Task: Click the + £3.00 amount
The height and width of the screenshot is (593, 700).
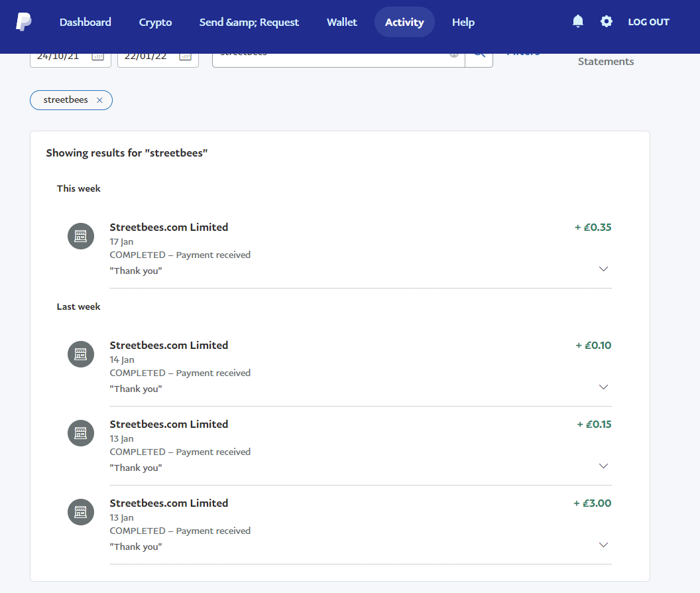Action: pyautogui.click(x=593, y=503)
